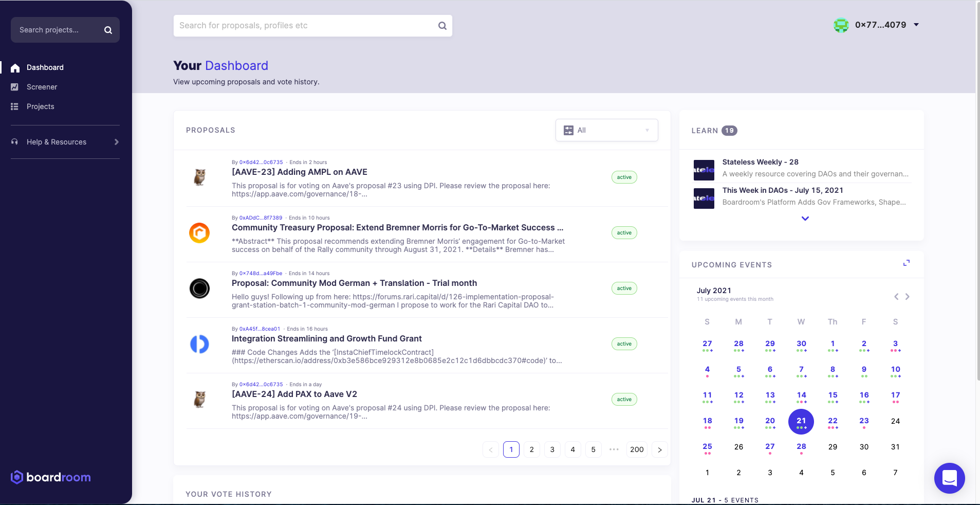Open author address 0x748d...a49Fbe
Viewport: 980px width, 505px height.
(261, 274)
